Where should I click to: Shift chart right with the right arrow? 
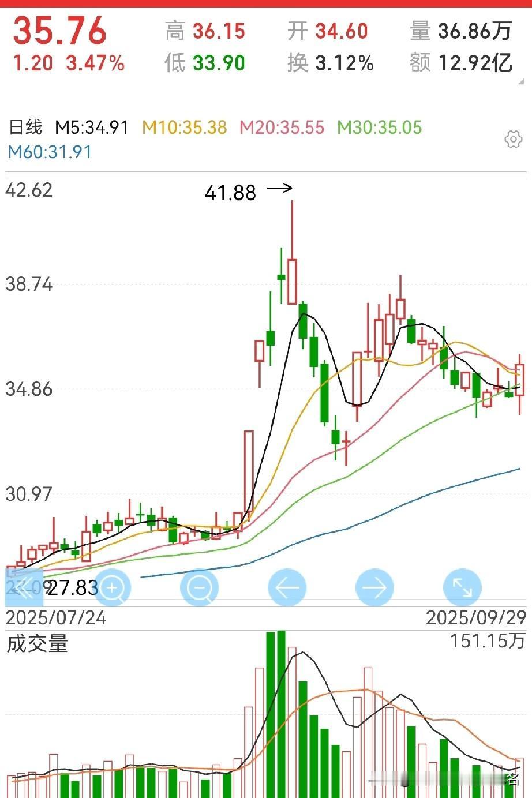point(374,588)
